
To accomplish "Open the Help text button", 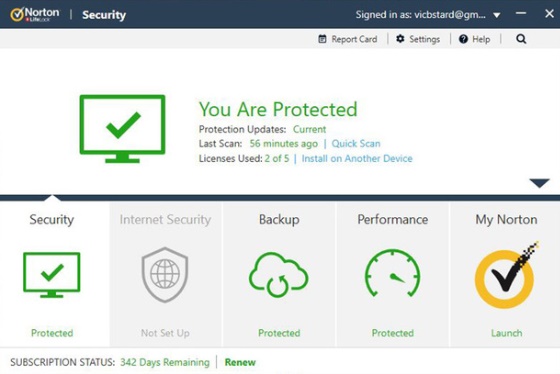I will 481,39.
